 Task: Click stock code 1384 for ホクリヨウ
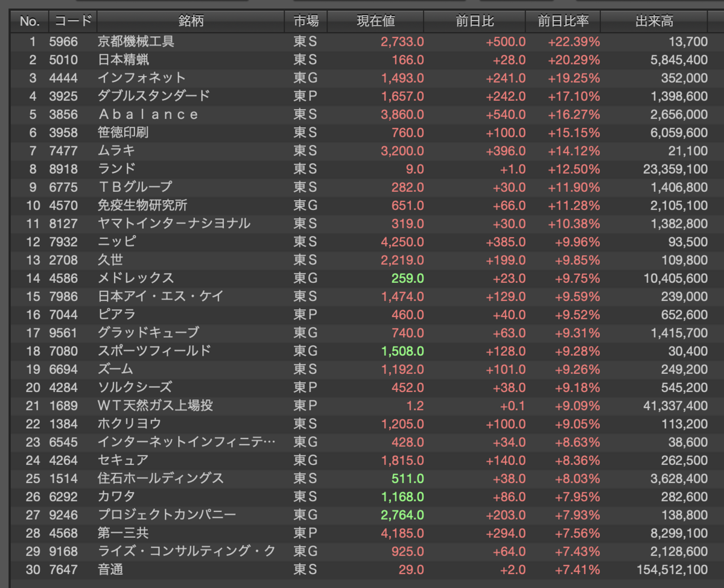pyautogui.click(x=63, y=424)
